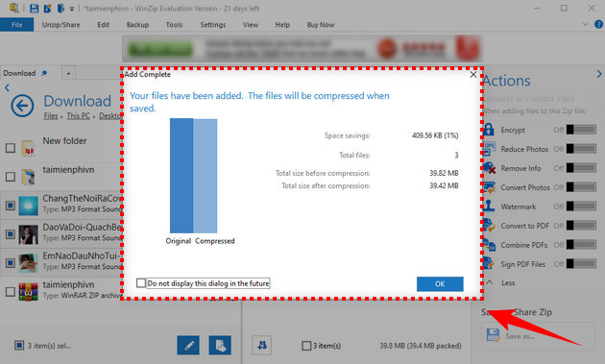The height and width of the screenshot is (364, 605).
Task: Uncheck the DaoVaDoi-QuachBe MP3 checkbox
Action: 11,234
